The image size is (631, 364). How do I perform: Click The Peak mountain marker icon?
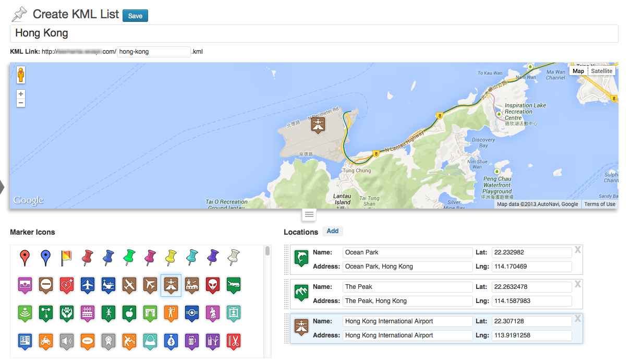301,293
